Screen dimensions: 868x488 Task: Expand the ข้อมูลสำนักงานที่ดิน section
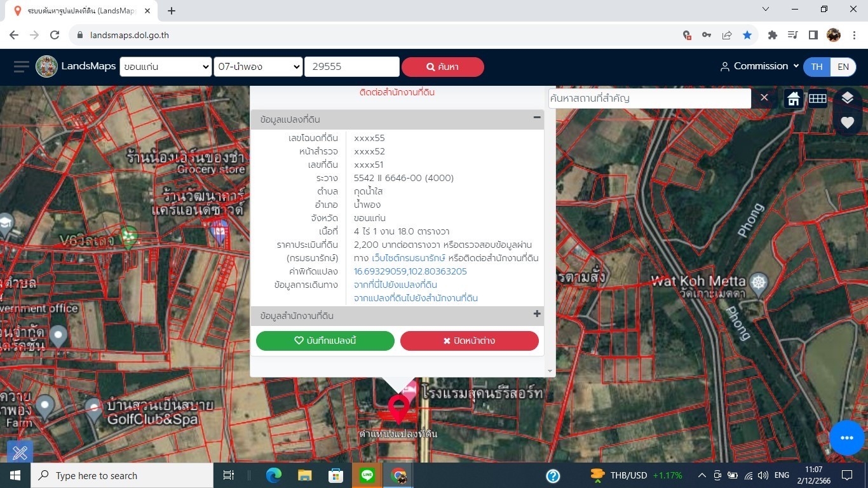coord(536,314)
